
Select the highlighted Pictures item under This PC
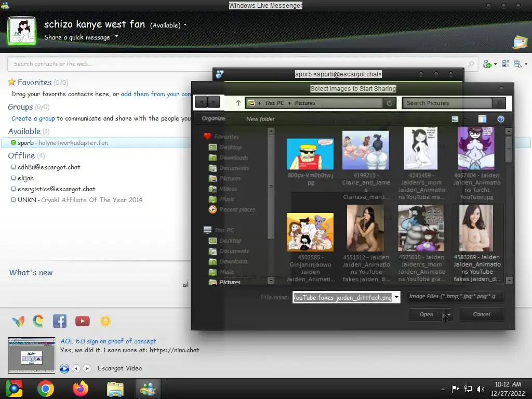tap(225, 282)
